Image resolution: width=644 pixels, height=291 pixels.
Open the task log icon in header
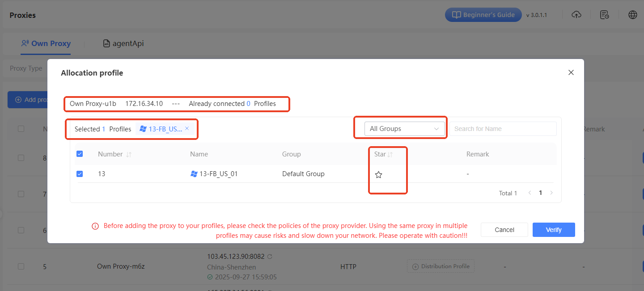pyautogui.click(x=604, y=15)
